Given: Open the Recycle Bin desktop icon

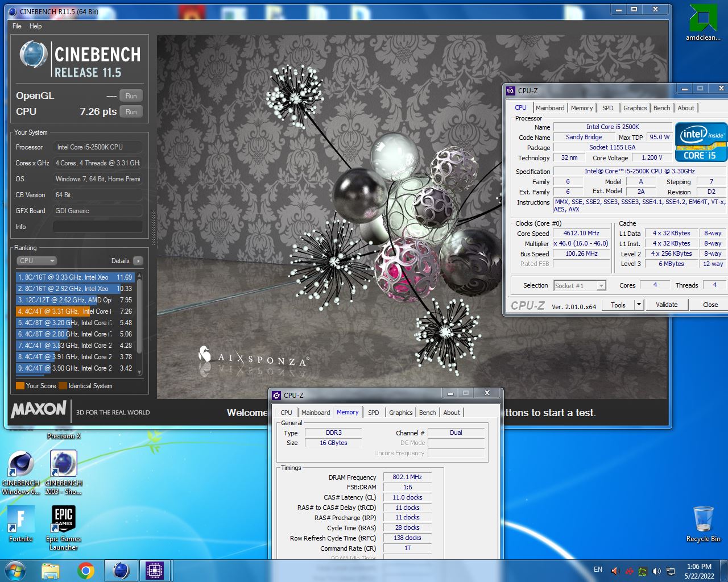Looking at the screenshot, I should 703,524.
